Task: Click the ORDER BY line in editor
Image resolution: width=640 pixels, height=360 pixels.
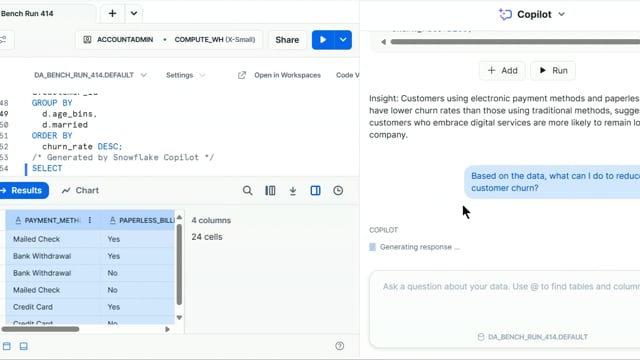Action: (52, 136)
